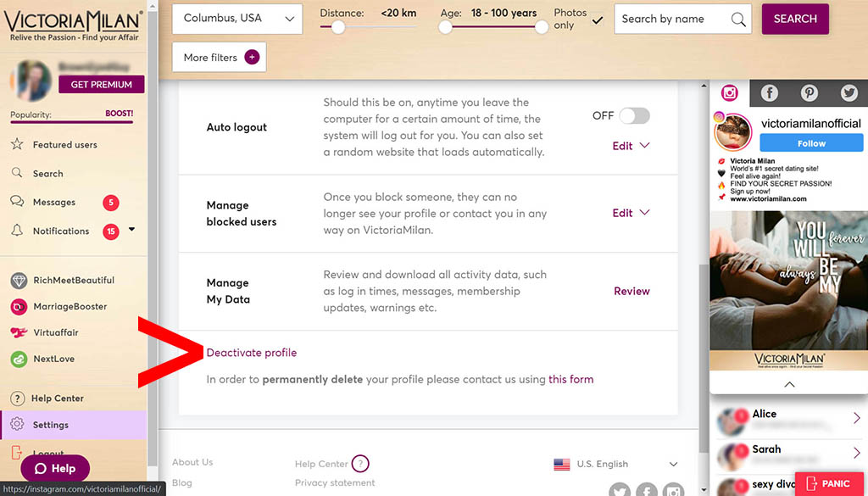Expand Edit for Manage blocked users
Screen dimensions: 868x496
[x=631, y=213]
